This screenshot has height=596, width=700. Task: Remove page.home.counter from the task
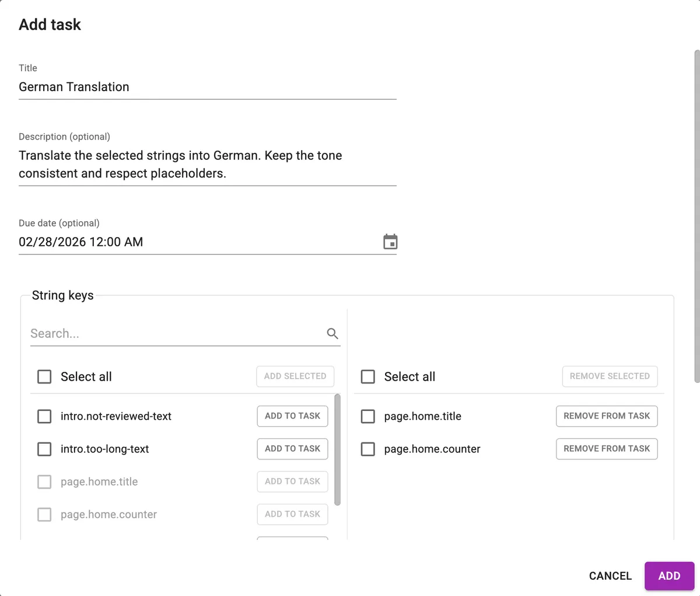(606, 449)
